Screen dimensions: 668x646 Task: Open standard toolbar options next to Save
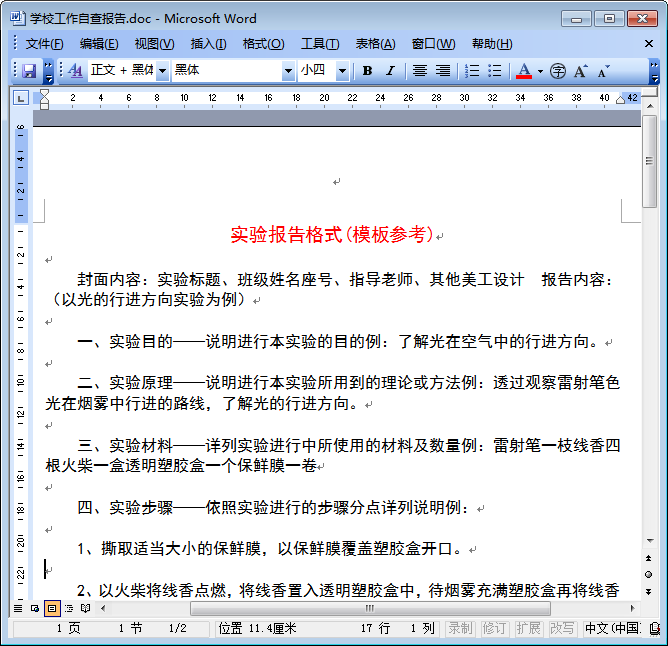(49, 71)
